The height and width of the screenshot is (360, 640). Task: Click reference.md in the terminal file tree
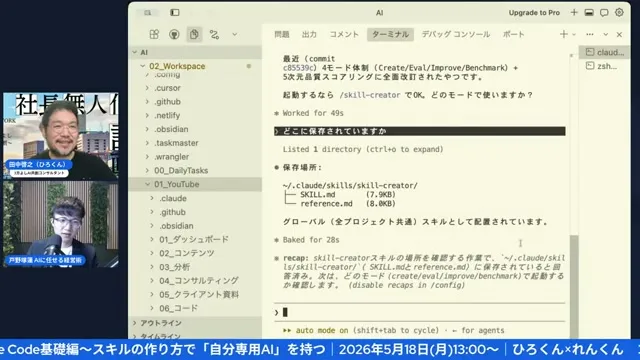pos(326,204)
